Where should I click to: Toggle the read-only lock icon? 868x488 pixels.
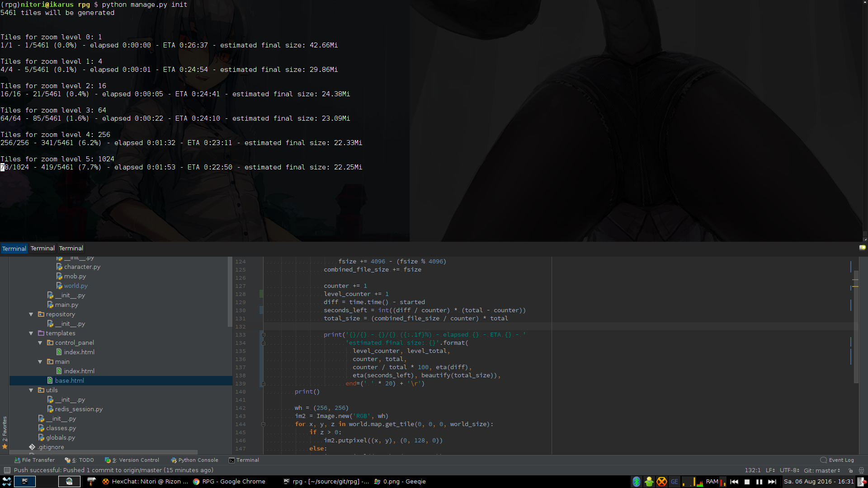point(850,470)
